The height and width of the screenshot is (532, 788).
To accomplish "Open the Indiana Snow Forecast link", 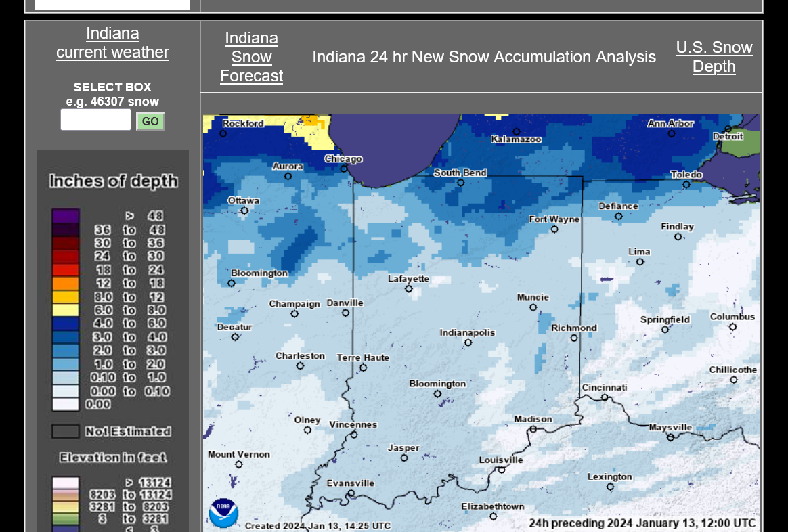I will point(252,57).
